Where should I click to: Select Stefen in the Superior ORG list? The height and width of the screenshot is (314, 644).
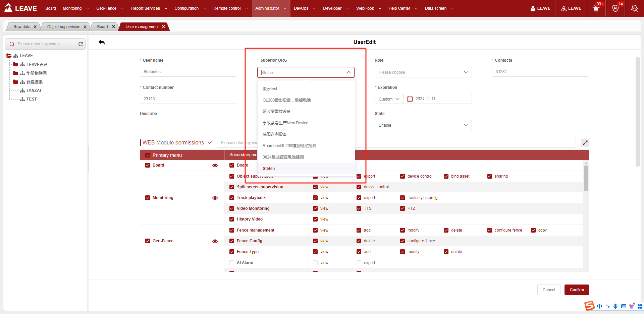pos(269,169)
